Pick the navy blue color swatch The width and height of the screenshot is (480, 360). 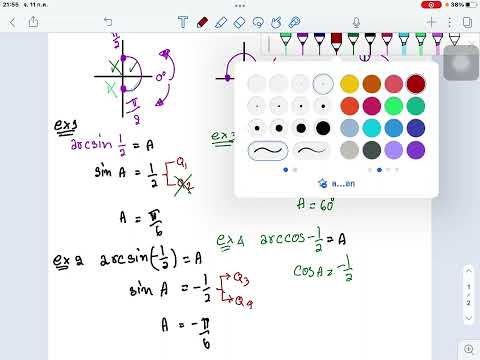[416, 128]
